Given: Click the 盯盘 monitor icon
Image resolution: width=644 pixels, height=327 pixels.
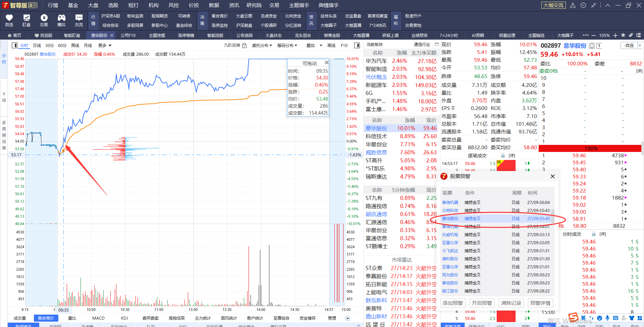Looking at the screenshot, I should point(26,18).
